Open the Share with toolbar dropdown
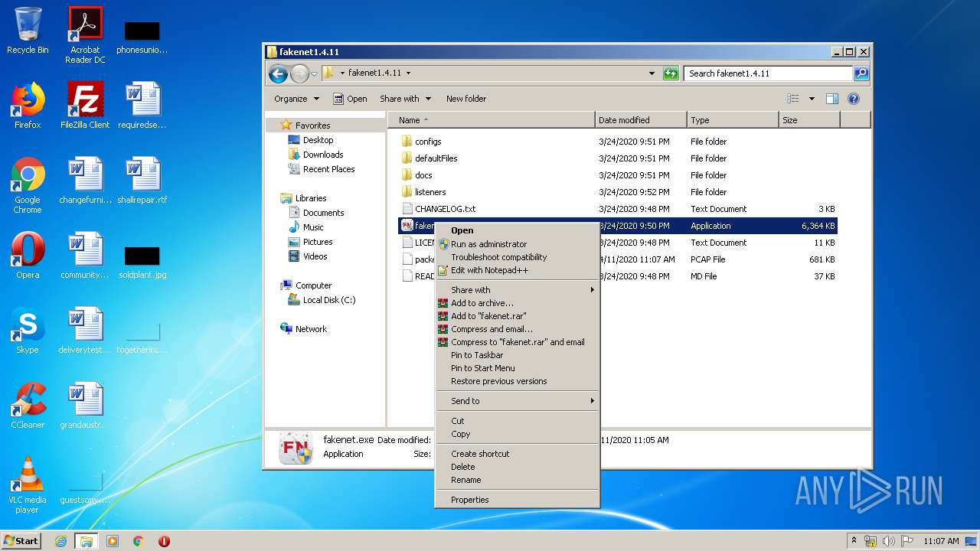This screenshot has width=980, height=551. pyautogui.click(x=405, y=99)
